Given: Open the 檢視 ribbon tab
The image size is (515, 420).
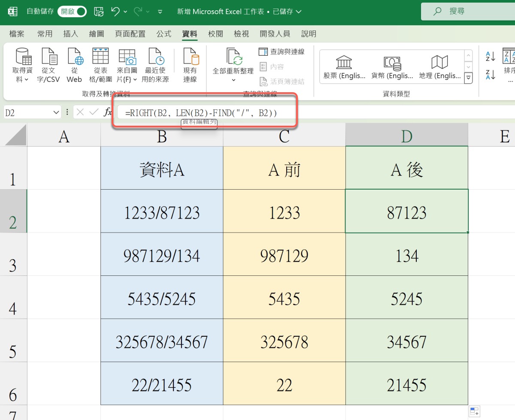Looking at the screenshot, I should point(241,34).
